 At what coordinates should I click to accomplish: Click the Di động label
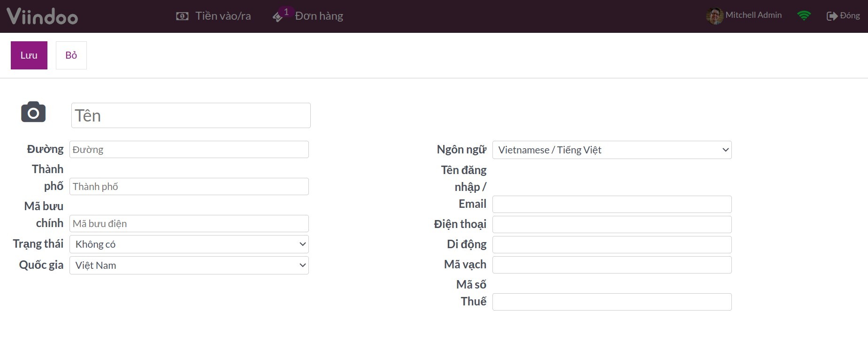[467, 244]
